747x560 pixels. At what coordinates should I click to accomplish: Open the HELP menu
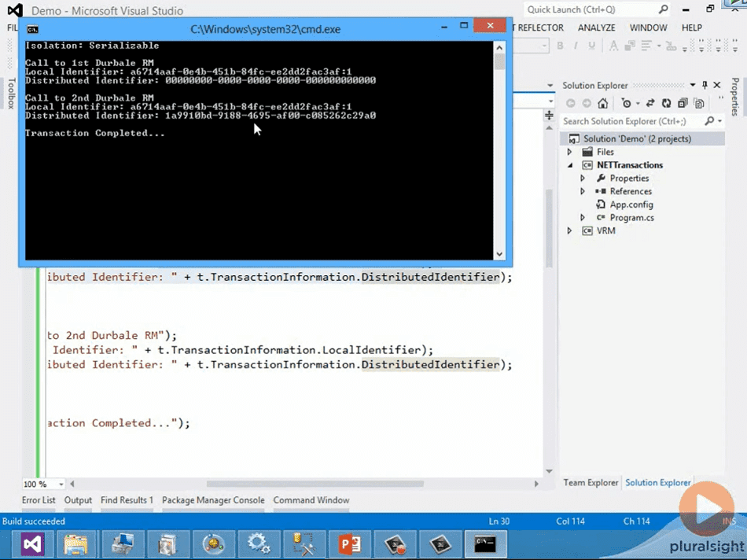tap(692, 28)
